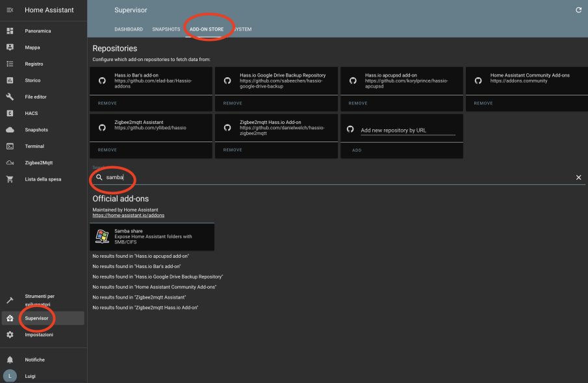Viewport: 588px width, 383px height.
Task: Click the GitHub icon of Hass.io Bar's add-on
Action: (102, 80)
